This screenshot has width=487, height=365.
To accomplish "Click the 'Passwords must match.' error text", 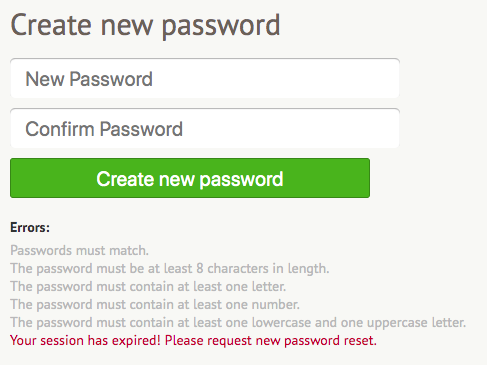I will click(x=79, y=250).
